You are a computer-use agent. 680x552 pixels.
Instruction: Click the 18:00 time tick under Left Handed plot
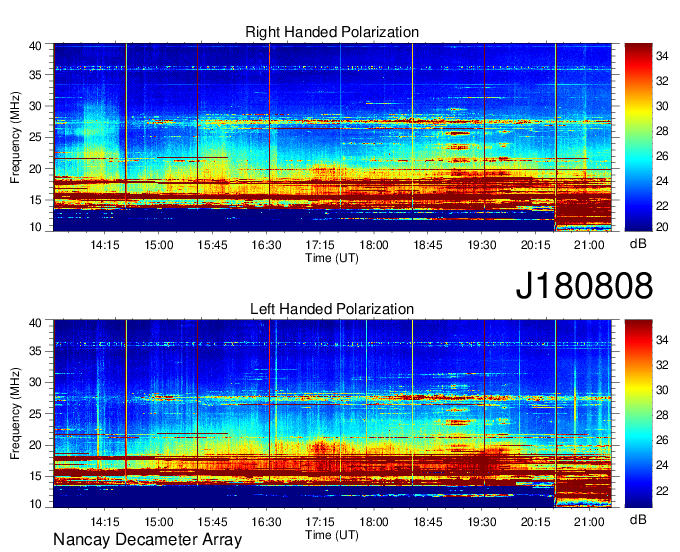click(x=374, y=522)
